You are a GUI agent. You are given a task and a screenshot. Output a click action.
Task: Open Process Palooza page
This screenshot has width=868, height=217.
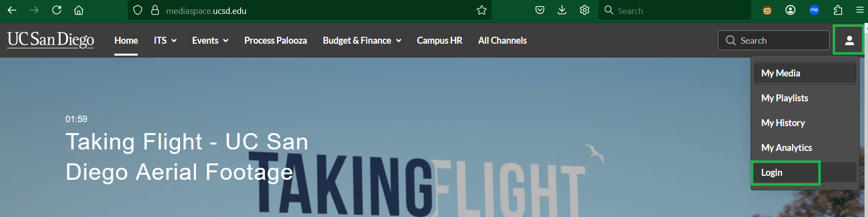(x=275, y=41)
